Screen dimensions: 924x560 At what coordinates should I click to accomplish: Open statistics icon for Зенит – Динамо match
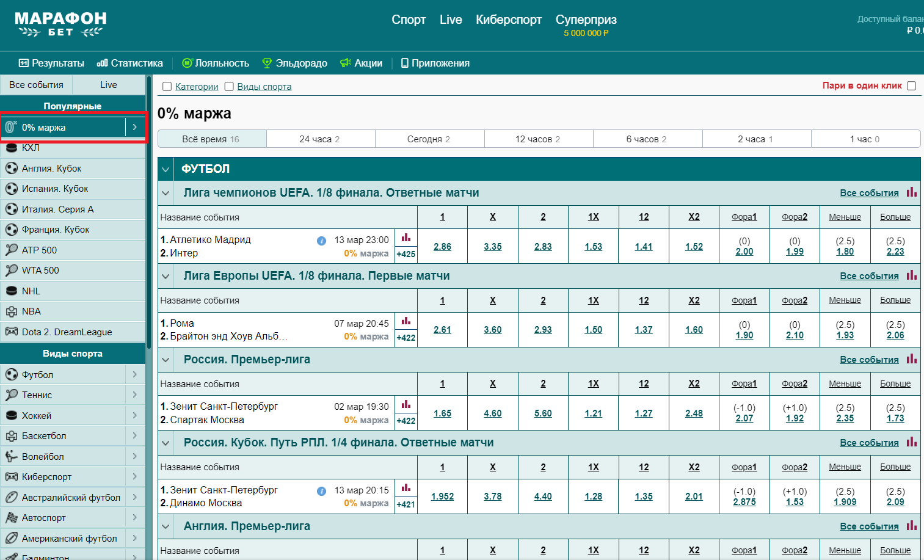click(406, 487)
